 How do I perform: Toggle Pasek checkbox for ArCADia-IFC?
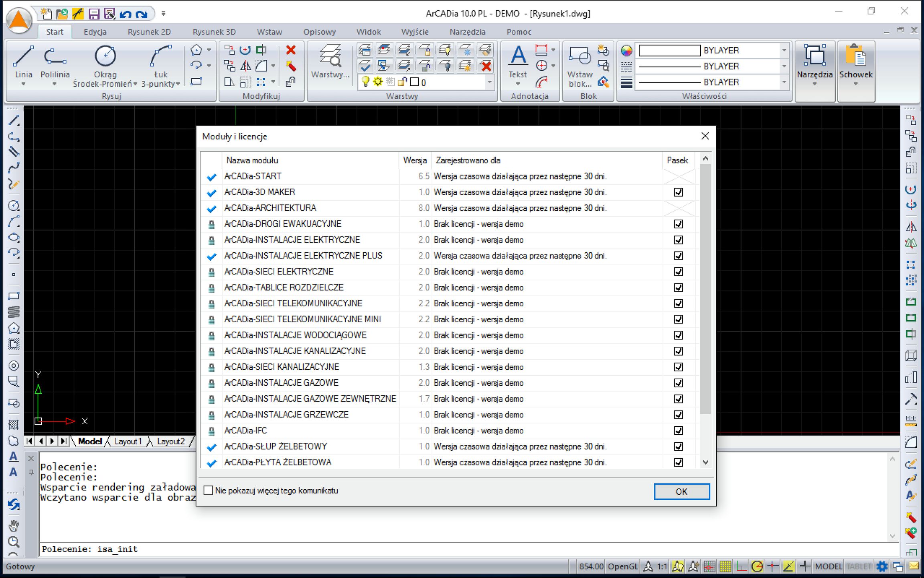point(678,431)
